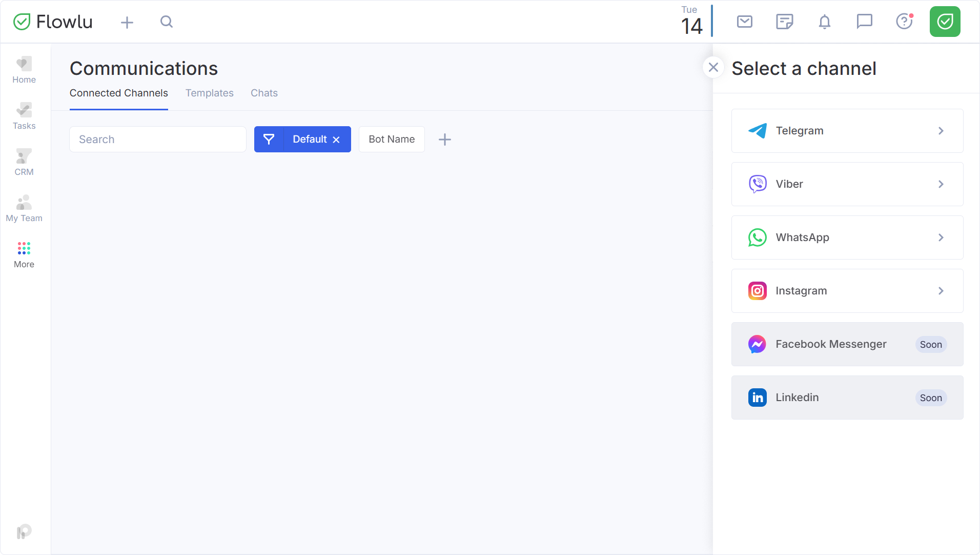Click the Facebook Messenger row
980x555 pixels.
(847, 344)
